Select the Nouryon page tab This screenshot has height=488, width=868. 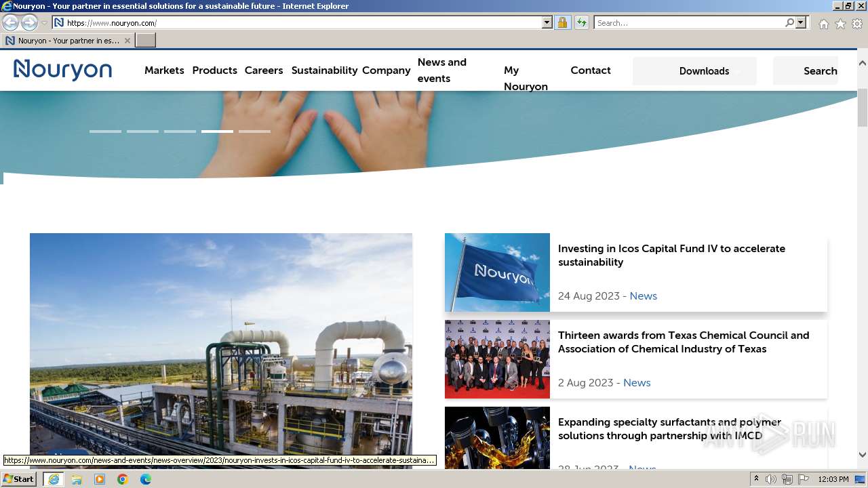coord(68,41)
